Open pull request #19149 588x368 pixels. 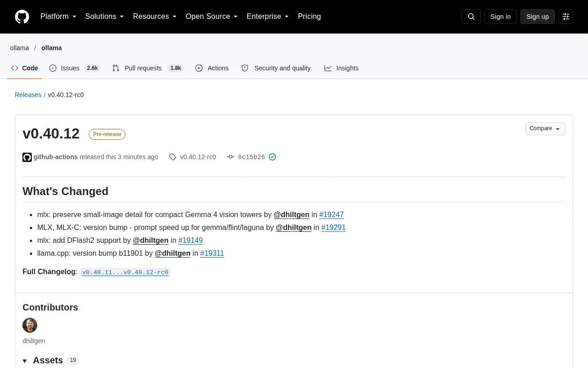[191, 240]
